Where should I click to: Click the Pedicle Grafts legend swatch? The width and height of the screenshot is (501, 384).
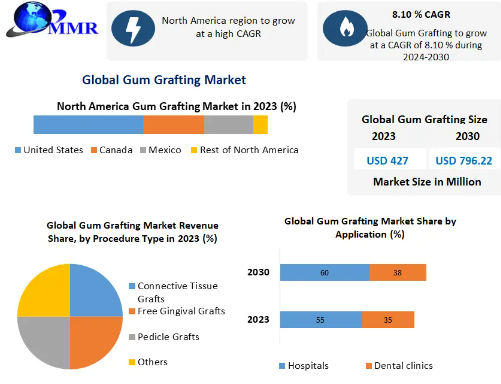coord(132,337)
